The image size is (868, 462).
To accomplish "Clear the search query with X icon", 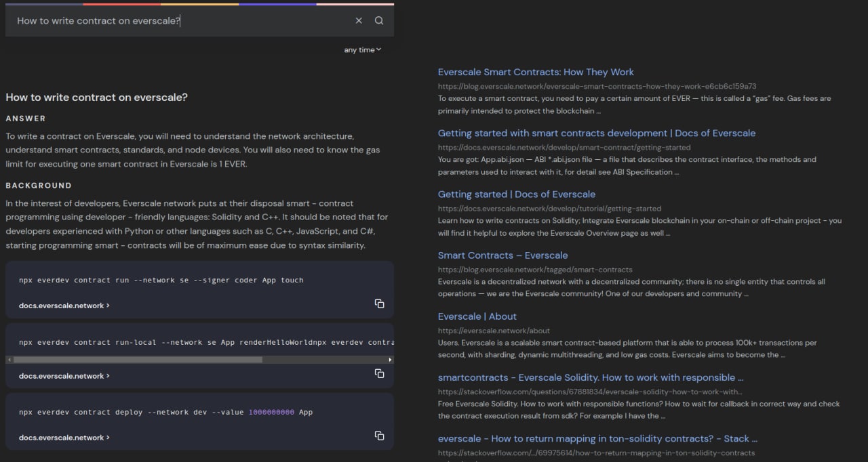I will pyautogui.click(x=359, y=20).
